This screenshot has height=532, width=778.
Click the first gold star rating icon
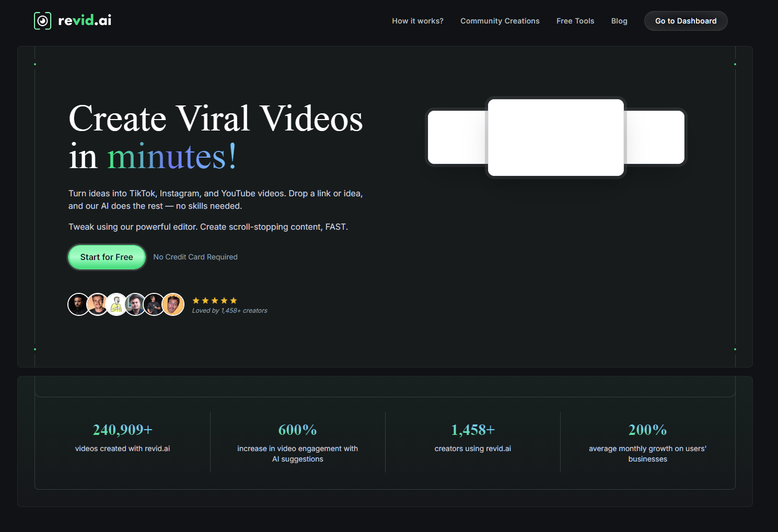coord(196,300)
